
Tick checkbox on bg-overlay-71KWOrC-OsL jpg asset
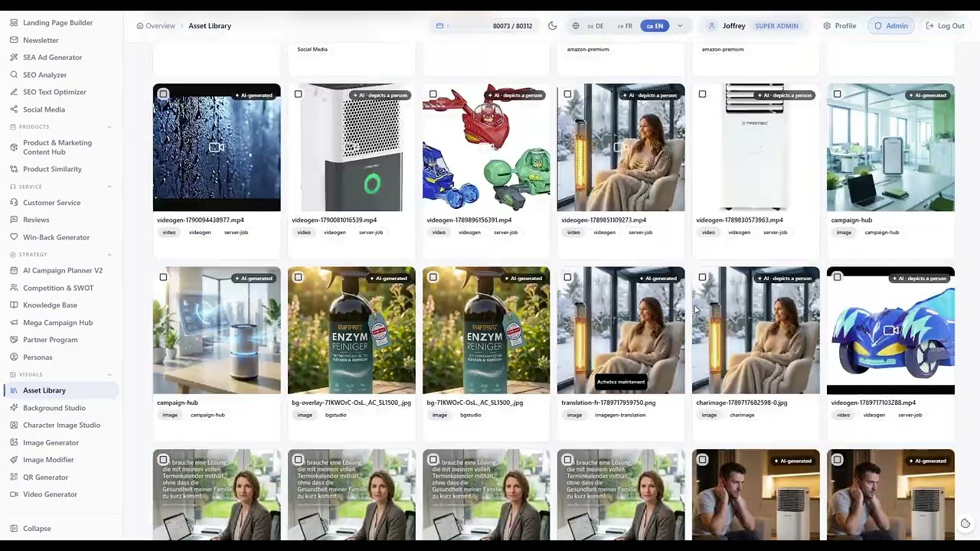[x=298, y=277]
